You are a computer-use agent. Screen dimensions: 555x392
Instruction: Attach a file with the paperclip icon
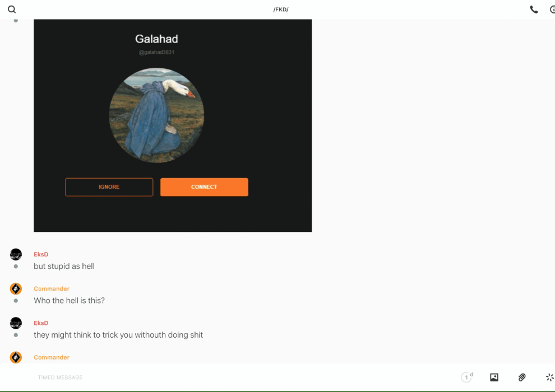pos(522,377)
